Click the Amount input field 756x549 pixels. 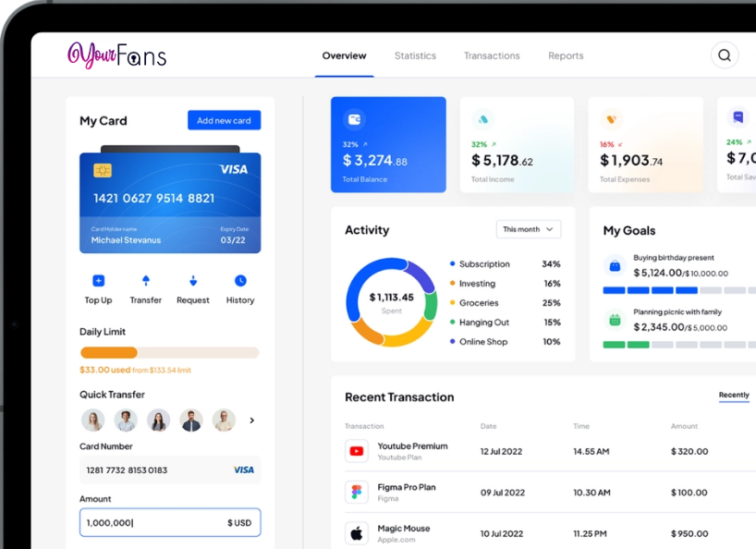[x=170, y=522]
